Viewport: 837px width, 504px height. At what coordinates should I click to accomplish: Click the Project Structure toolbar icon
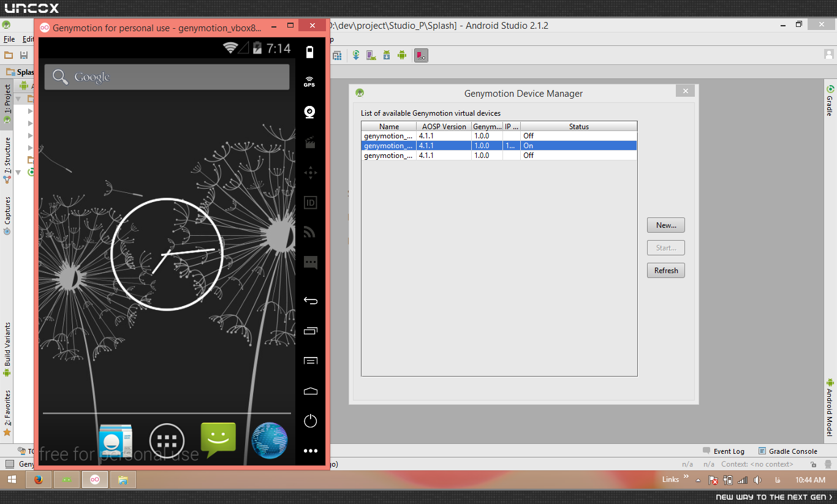pyautogui.click(x=337, y=55)
